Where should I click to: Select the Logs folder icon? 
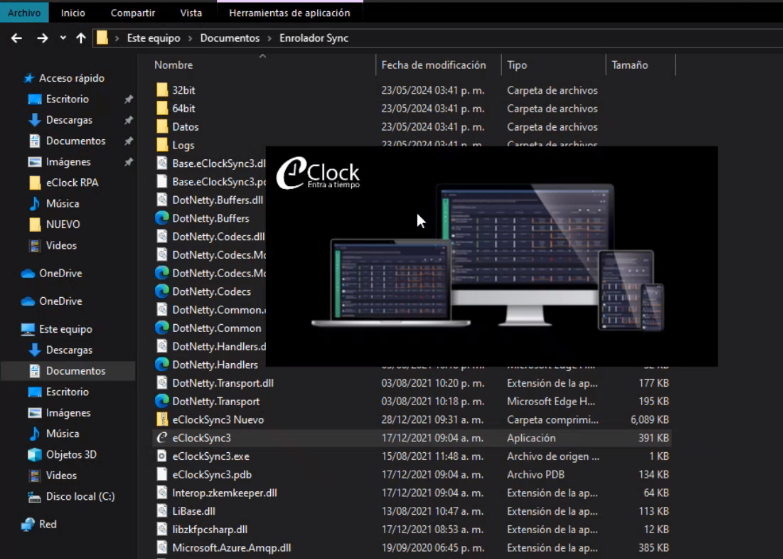(162, 145)
